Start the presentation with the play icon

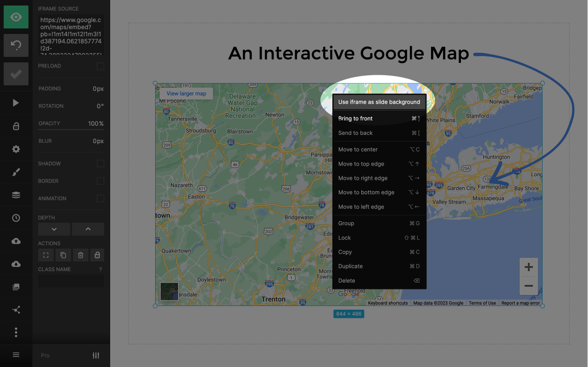(x=16, y=103)
